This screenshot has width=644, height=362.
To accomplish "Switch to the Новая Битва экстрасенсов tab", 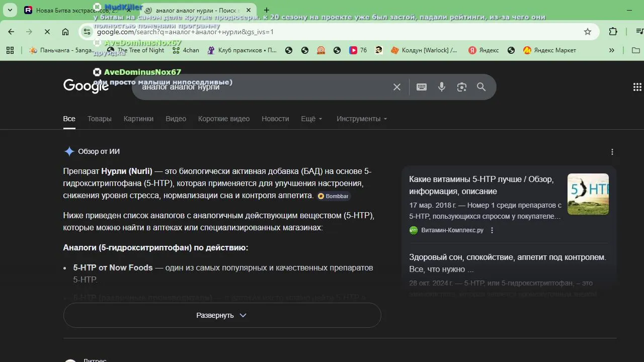I will click(x=75, y=10).
